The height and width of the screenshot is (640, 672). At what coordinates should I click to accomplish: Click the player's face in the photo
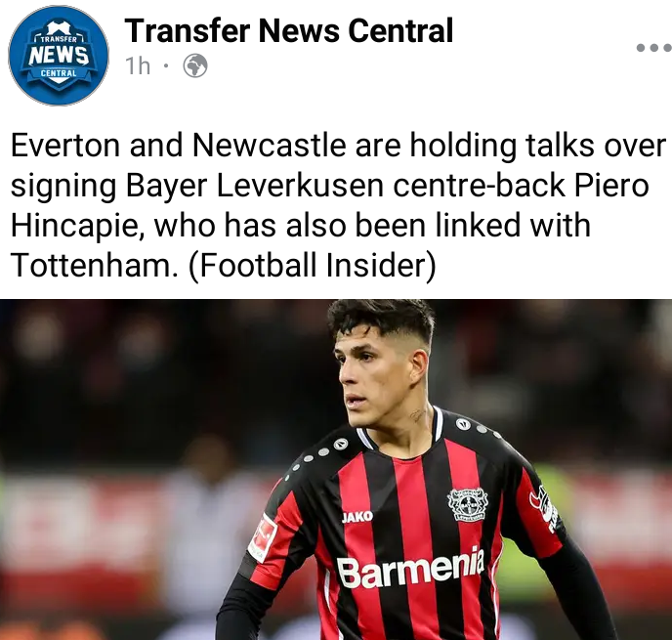[375, 373]
